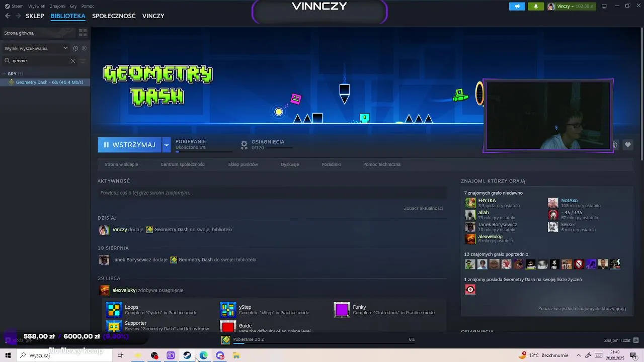Open File Explorer from taskbar
The image size is (644, 362).
[236, 355]
